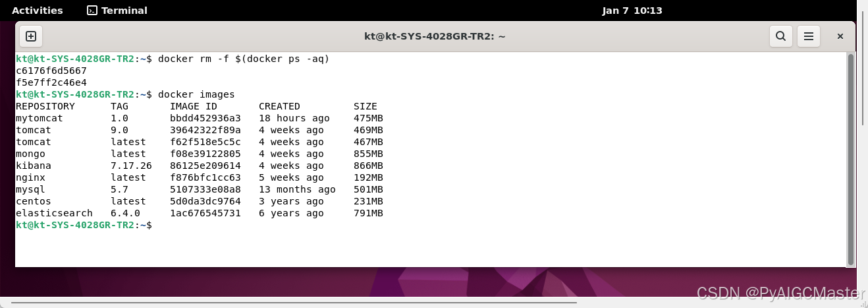The width and height of the screenshot is (868, 308).
Task: Click image ID f08e39122805
Action: [205, 154]
